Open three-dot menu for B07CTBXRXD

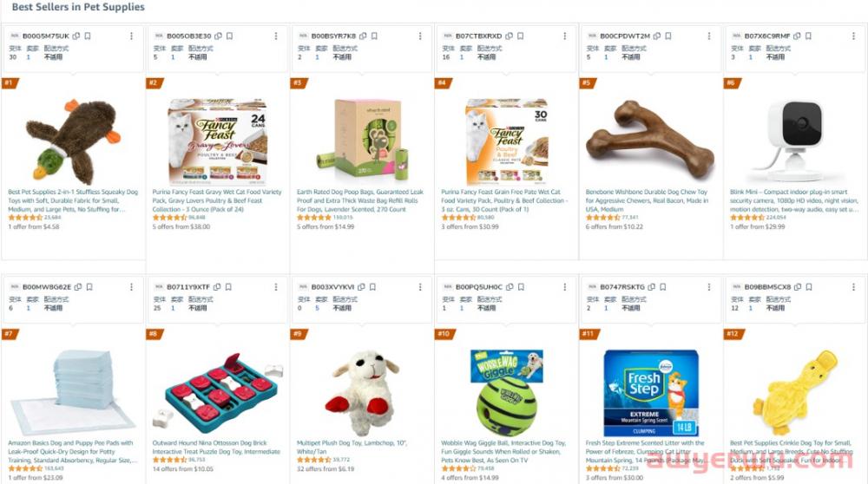[565, 36]
